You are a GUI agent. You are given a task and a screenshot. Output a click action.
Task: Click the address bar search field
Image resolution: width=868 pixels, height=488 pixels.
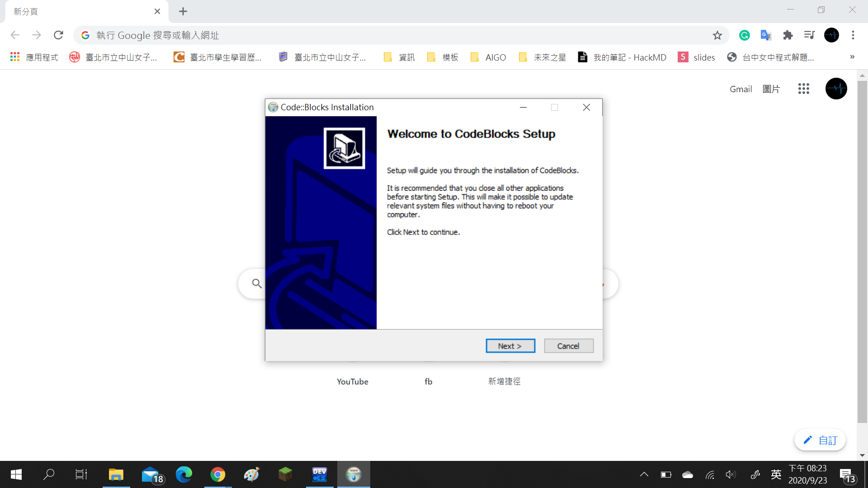389,35
